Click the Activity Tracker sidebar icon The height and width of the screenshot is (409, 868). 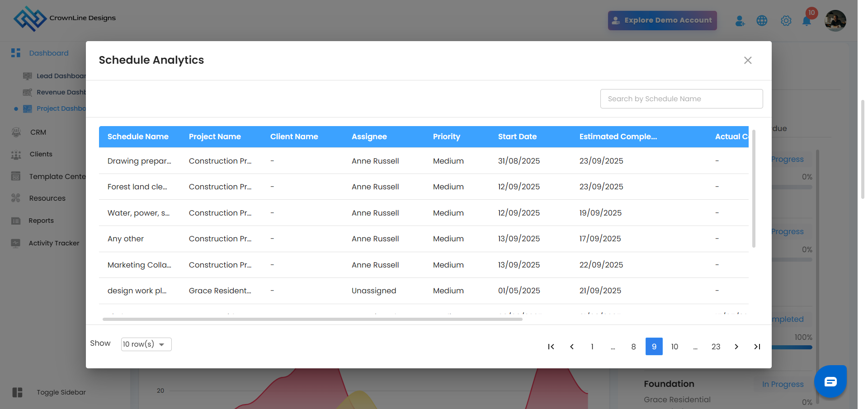pyautogui.click(x=16, y=243)
